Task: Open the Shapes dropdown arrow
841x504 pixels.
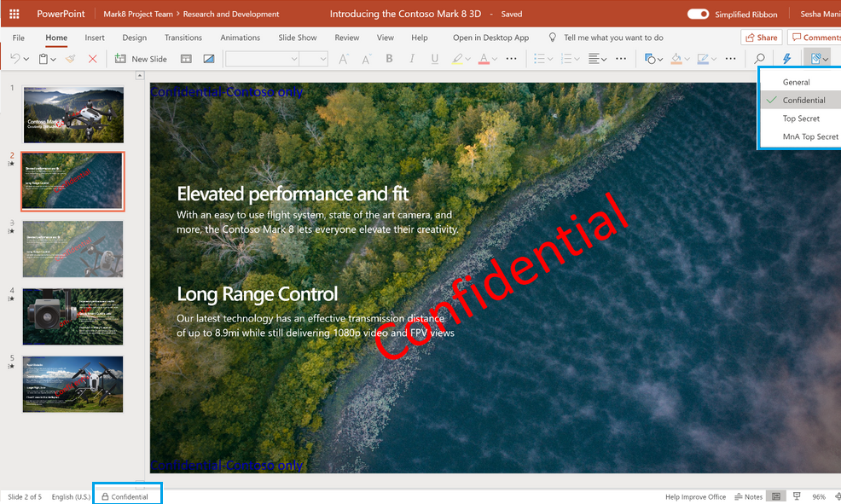Action: point(662,59)
